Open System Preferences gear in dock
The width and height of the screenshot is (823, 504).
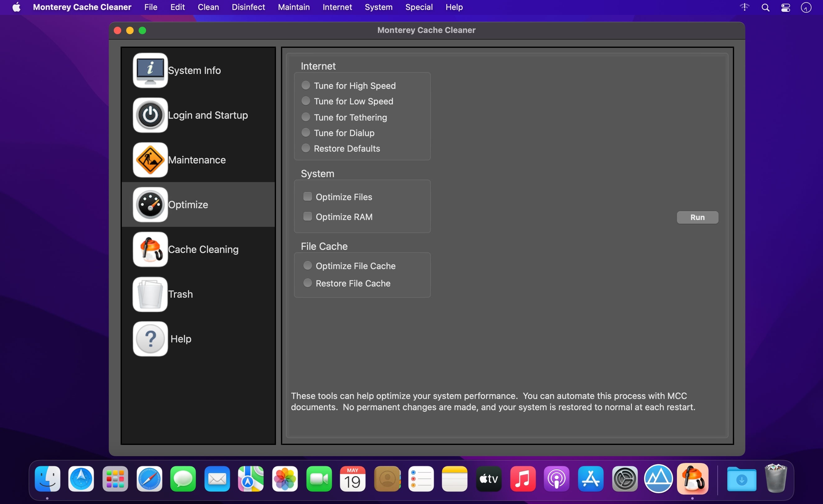tap(625, 479)
